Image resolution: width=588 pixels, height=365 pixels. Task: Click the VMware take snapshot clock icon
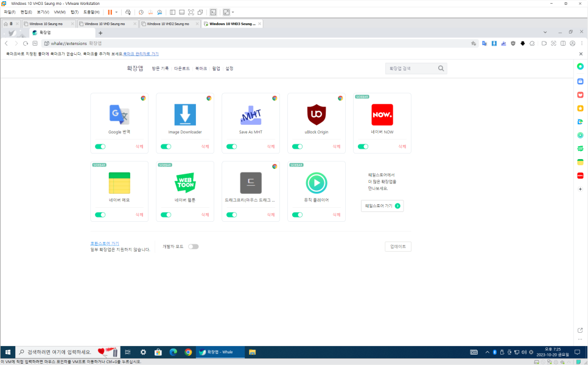(141, 12)
